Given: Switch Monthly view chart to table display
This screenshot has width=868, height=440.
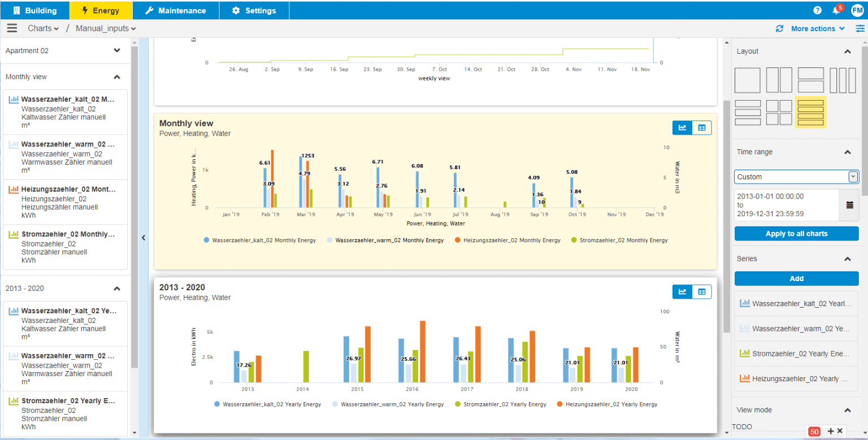Looking at the screenshot, I should (702, 128).
